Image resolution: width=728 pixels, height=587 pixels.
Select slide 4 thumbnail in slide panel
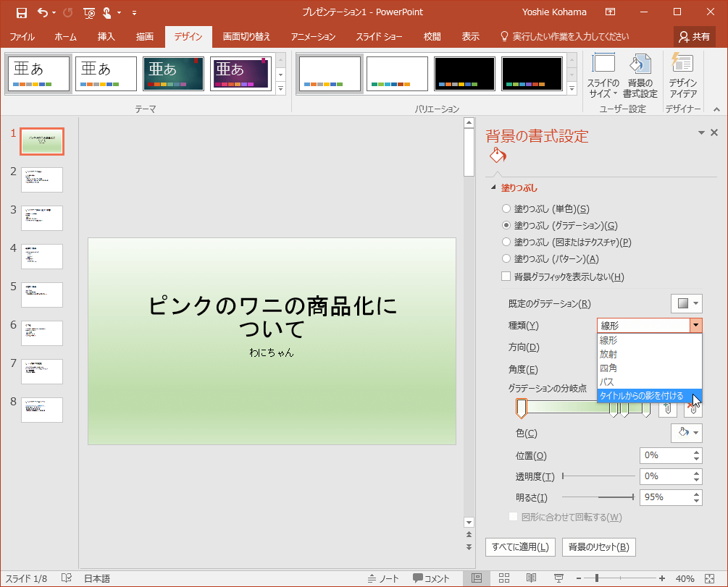[42, 256]
